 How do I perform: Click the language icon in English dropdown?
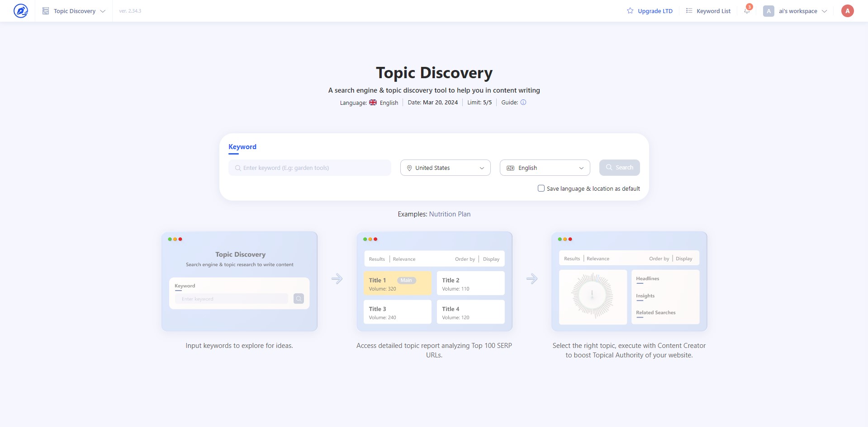pyautogui.click(x=511, y=168)
